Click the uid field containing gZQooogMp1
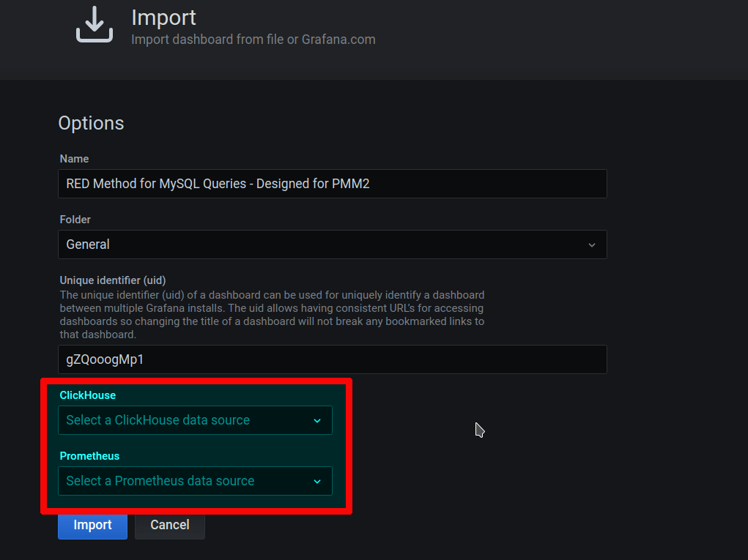Screen dimensions: 748x560 (332, 359)
